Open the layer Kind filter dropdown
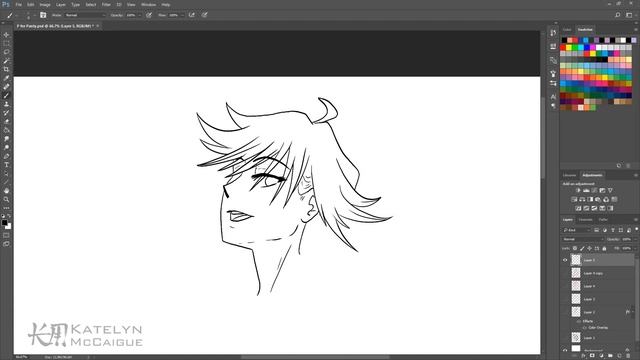The width and height of the screenshot is (640, 360). [577, 230]
